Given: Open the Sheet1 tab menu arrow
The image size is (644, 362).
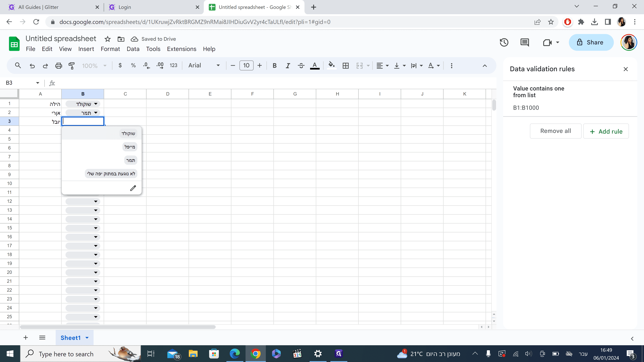Looking at the screenshot, I should pos(87,338).
